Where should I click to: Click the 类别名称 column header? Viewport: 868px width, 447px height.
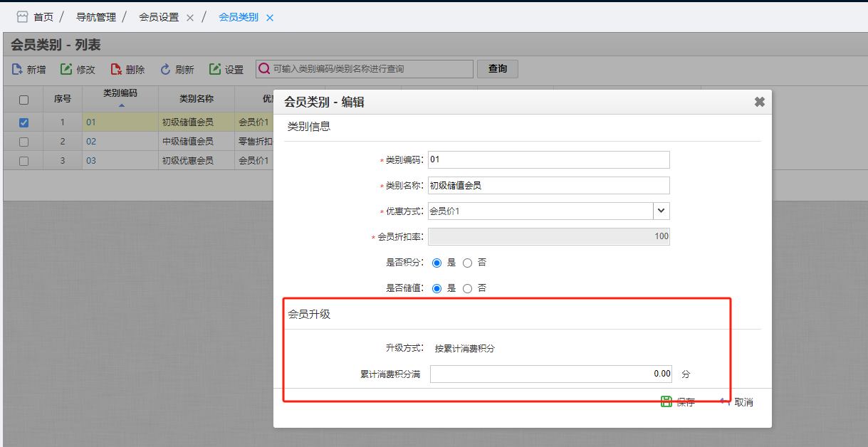point(197,99)
